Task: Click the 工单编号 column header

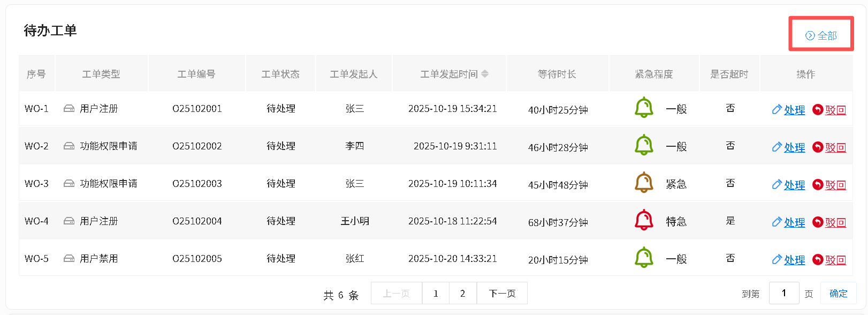Action: (196, 74)
